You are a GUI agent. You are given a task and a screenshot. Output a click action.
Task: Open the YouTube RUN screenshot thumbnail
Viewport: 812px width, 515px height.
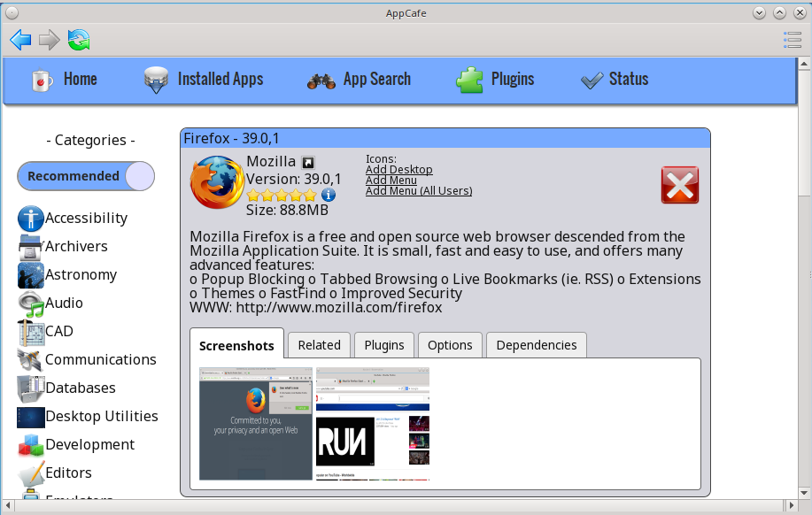coord(373,424)
